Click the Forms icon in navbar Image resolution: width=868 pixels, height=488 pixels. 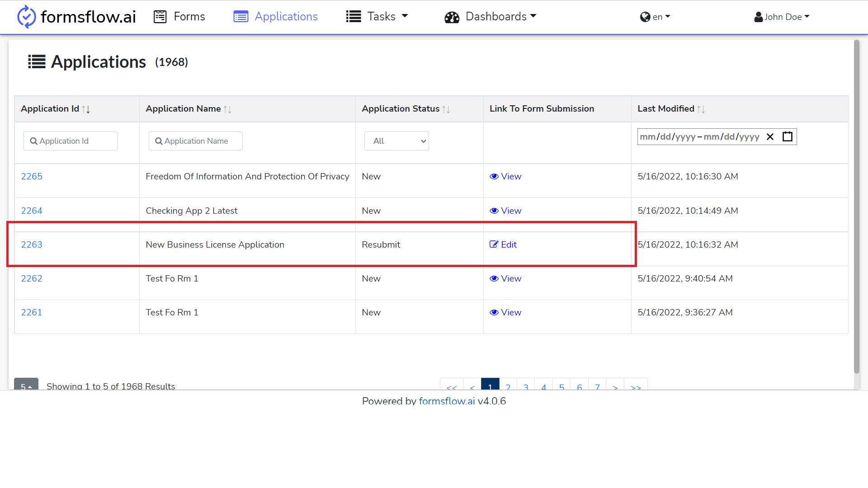pos(160,17)
